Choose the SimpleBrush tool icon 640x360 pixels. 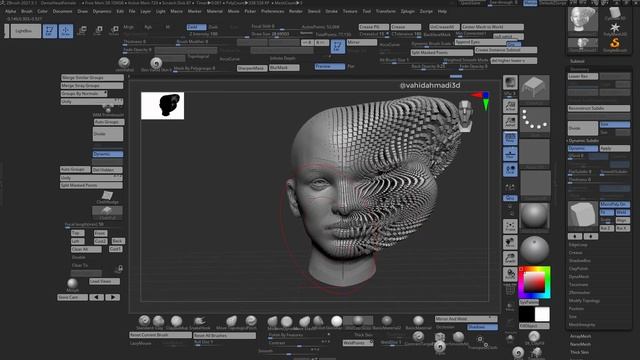pos(615,43)
